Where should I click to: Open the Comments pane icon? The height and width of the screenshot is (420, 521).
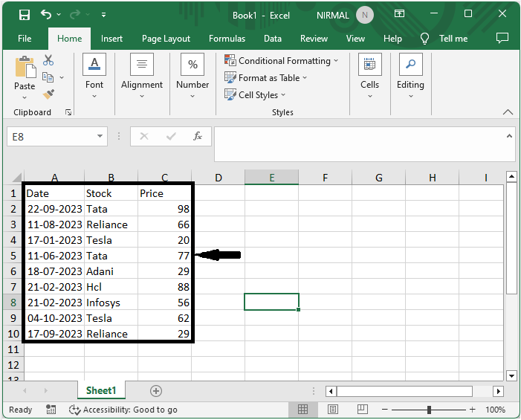point(502,38)
